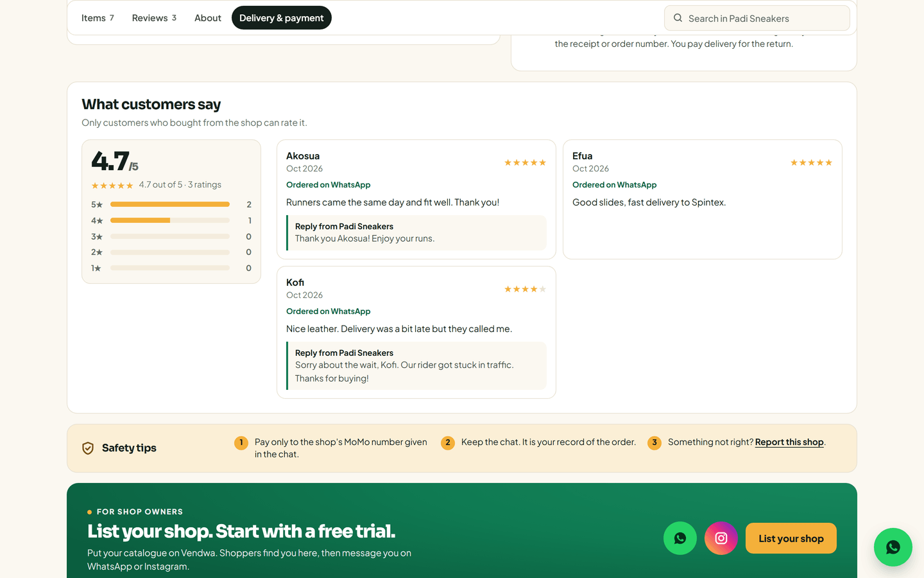924x578 pixels.
Task: Click the reviewer name Efua
Action: pyautogui.click(x=583, y=156)
